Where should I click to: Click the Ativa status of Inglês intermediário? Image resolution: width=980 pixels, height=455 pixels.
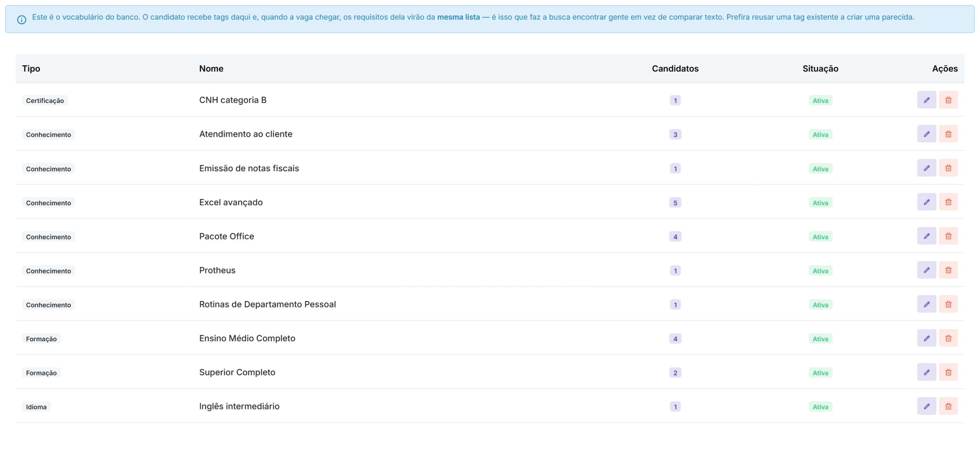point(820,407)
